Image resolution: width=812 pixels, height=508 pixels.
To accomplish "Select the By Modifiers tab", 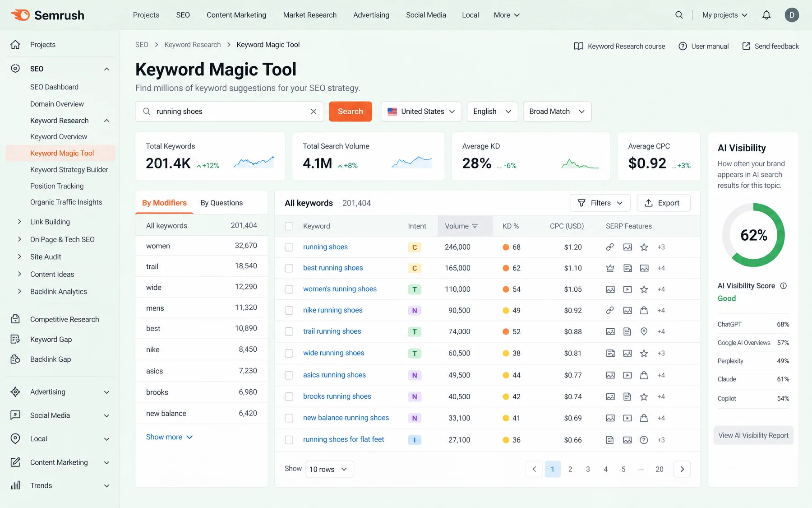I will pyautogui.click(x=164, y=203).
